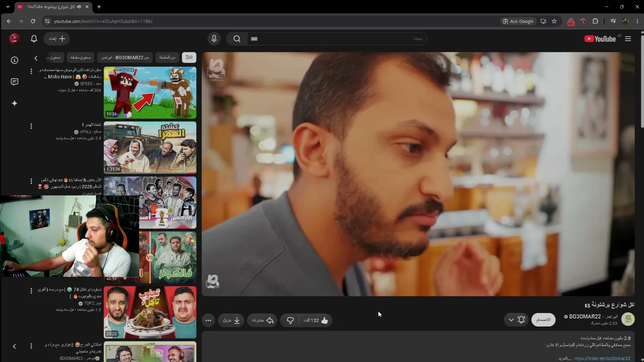Click the search magnifier button

237,39
